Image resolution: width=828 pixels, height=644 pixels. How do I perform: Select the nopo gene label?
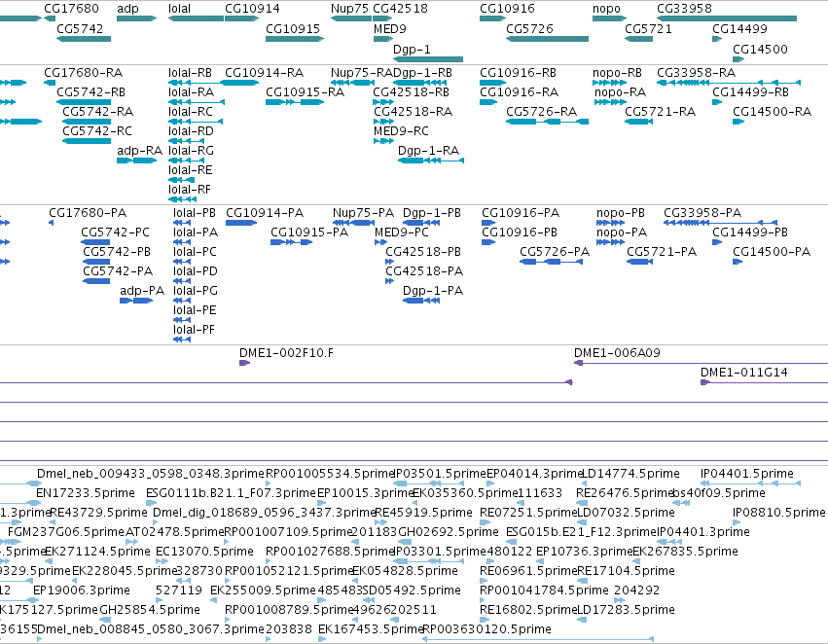pyautogui.click(x=606, y=9)
